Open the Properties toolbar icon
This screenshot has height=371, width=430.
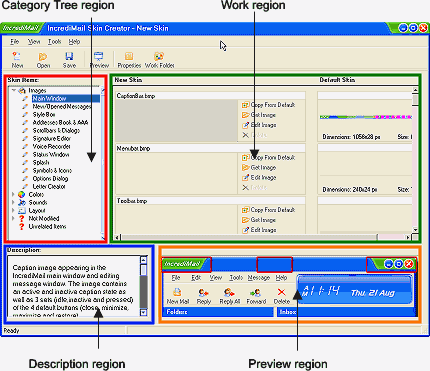click(x=129, y=56)
